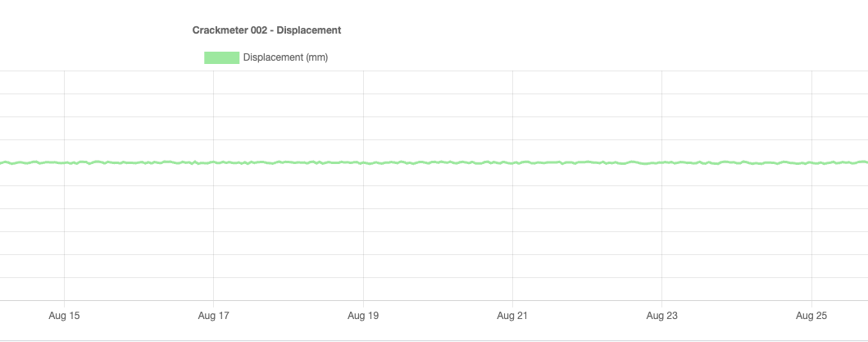Screen dimensions: 868x342
Task: Select the displacement line point above Aug 19
Action: click(363, 162)
